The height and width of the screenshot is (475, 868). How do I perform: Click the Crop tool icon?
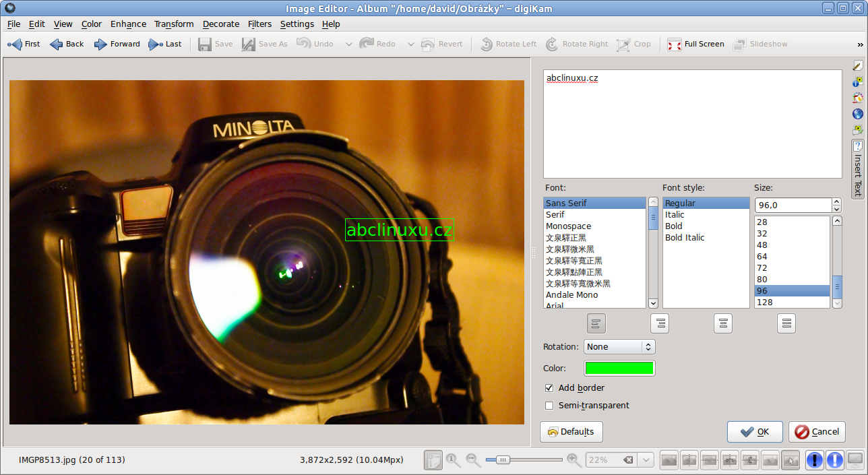coord(623,44)
